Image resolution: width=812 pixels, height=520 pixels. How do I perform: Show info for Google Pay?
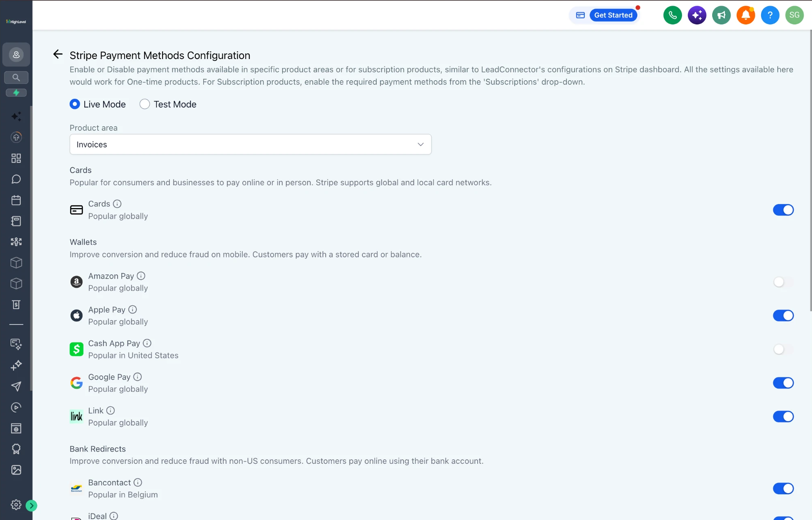(138, 377)
